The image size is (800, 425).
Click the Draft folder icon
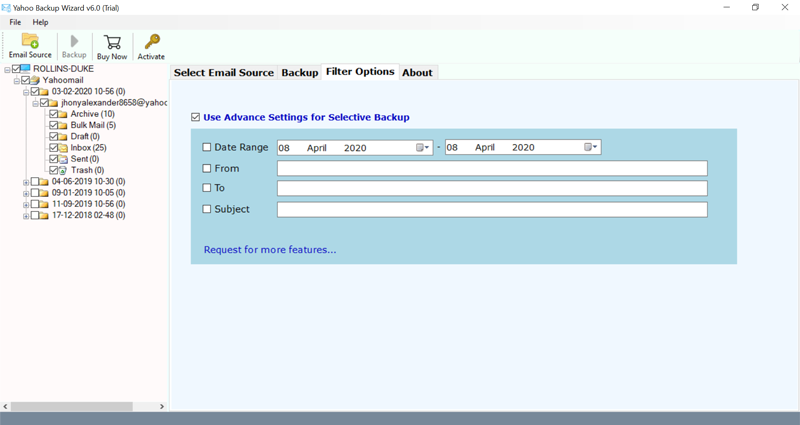63,136
